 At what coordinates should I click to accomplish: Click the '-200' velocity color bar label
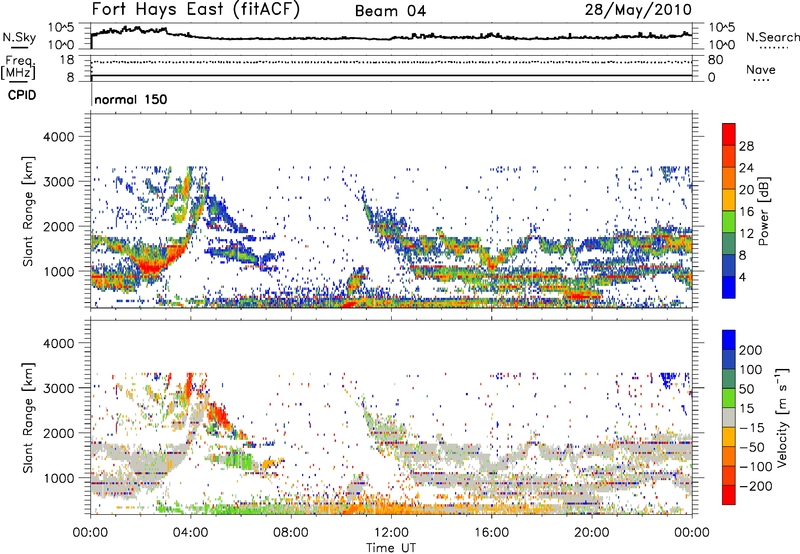756,487
